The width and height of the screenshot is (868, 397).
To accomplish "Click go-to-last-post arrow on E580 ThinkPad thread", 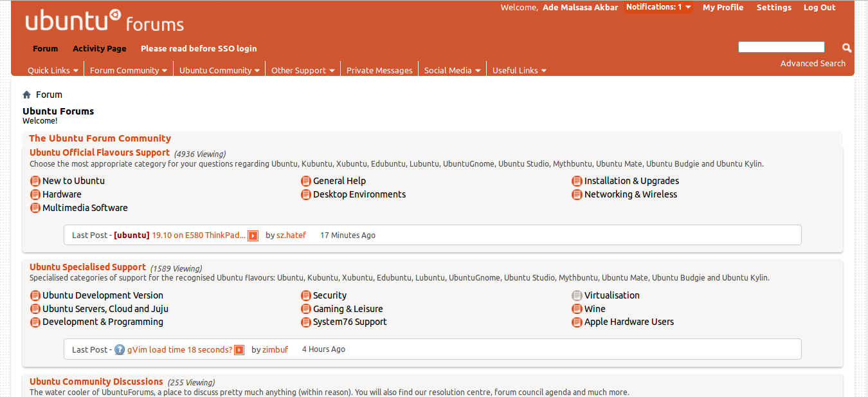I will click(252, 235).
